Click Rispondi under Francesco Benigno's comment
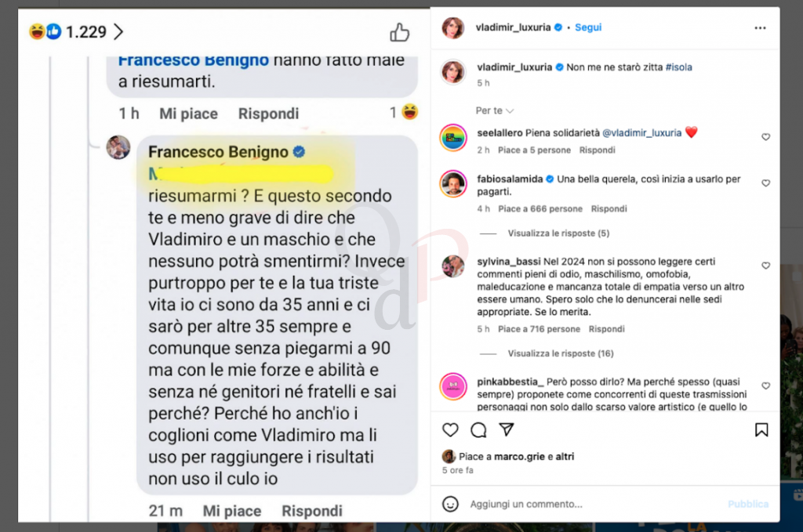Image resolution: width=803 pixels, height=532 pixels. pos(312,511)
